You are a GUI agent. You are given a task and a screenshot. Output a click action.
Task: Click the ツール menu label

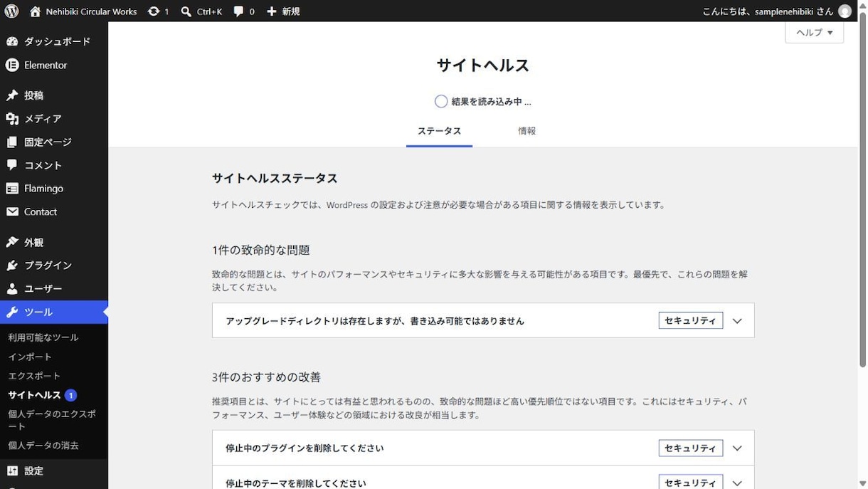[38, 312]
